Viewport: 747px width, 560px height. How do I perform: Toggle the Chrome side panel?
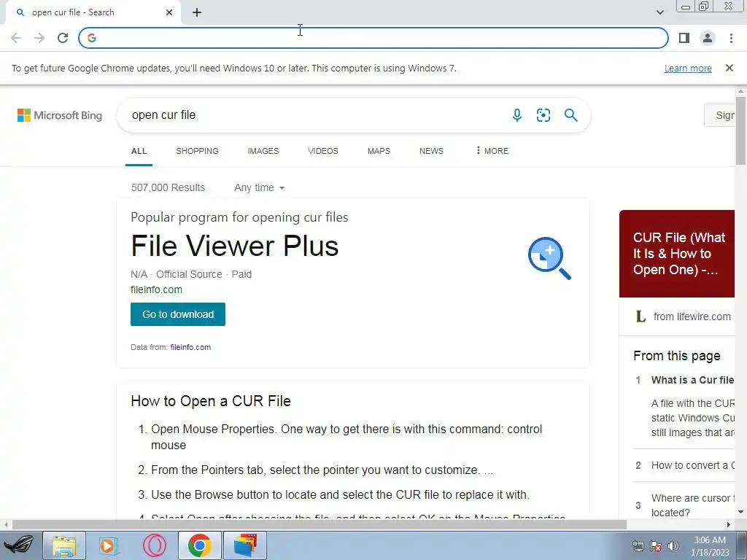[x=684, y=38]
